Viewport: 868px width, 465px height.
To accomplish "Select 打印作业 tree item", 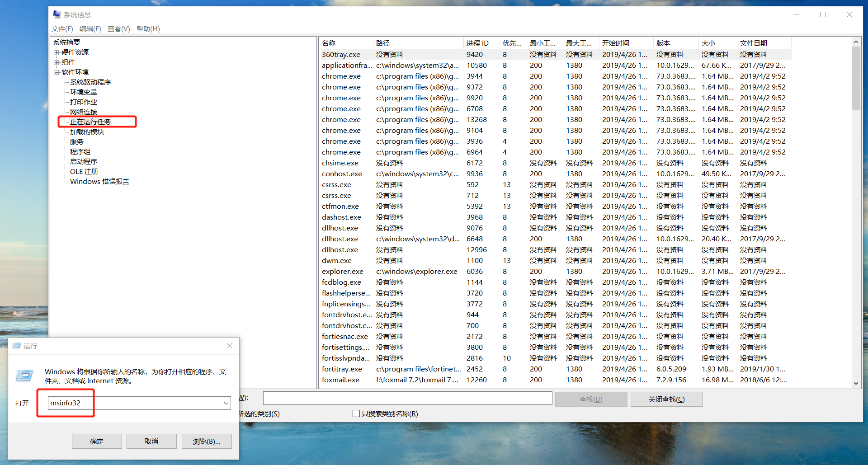I will click(x=84, y=102).
